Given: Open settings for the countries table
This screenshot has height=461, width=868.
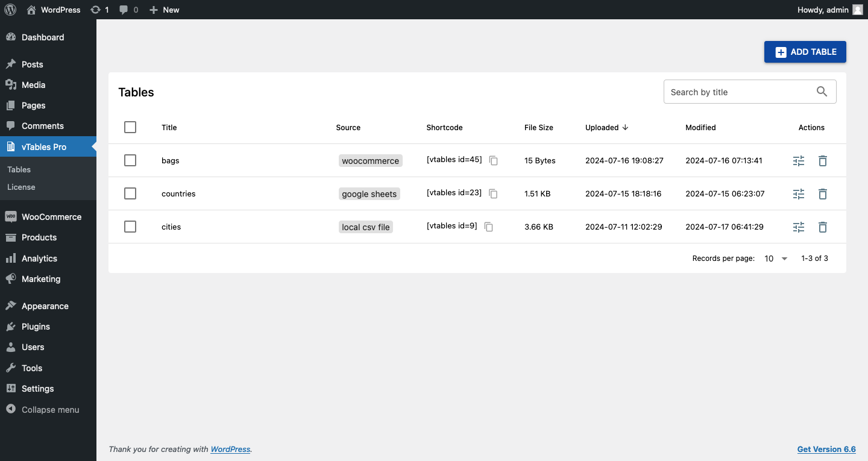Looking at the screenshot, I should pyautogui.click(x=799, y=194).
